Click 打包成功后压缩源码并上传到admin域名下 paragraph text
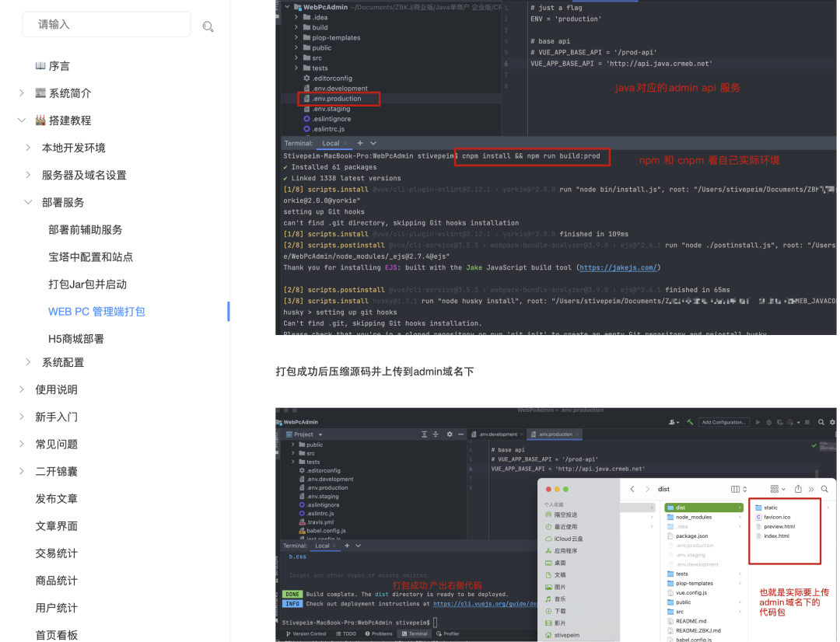This screenshot has width=840, height=642. 374,372
